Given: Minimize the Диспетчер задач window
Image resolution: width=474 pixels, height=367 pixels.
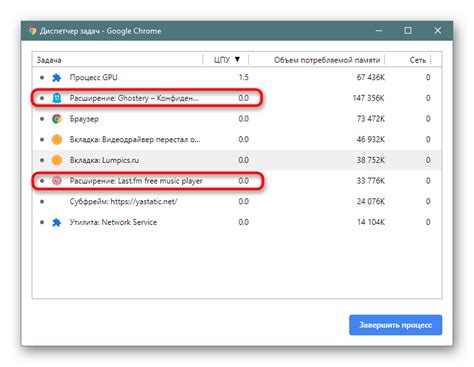Looking at the screenshot, I should [379, 31].
